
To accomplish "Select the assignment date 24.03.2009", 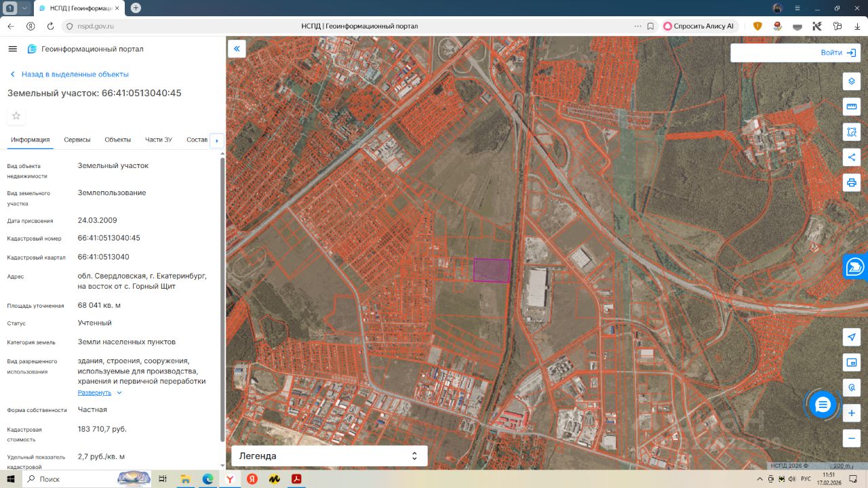I will tap(98, 220).
